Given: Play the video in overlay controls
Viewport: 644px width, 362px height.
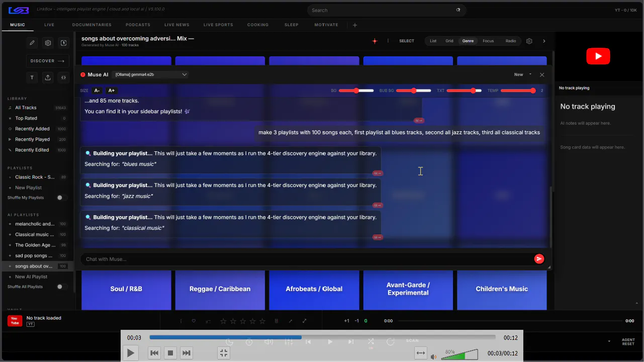Looking at the screenshot, I should coord(131,353).
